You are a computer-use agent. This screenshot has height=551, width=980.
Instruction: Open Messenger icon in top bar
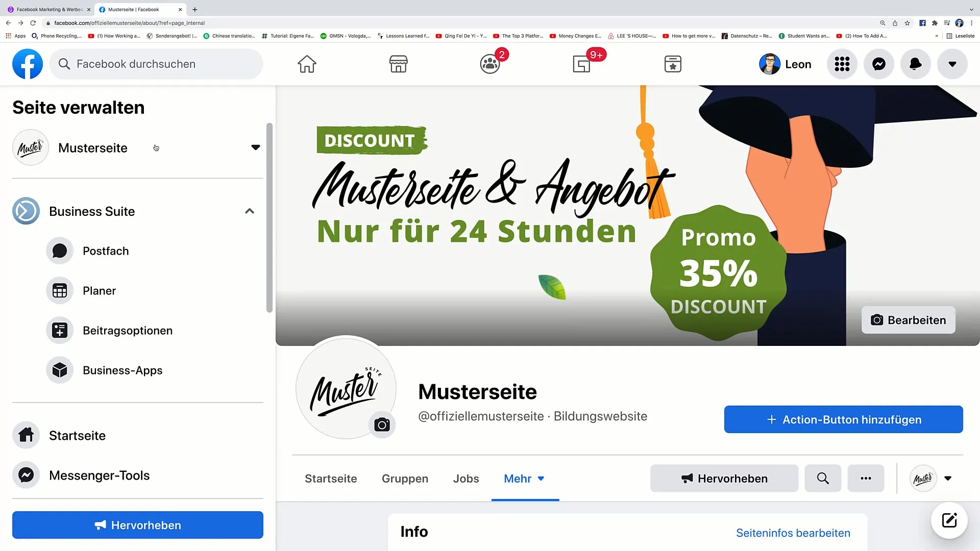point(879,64)
